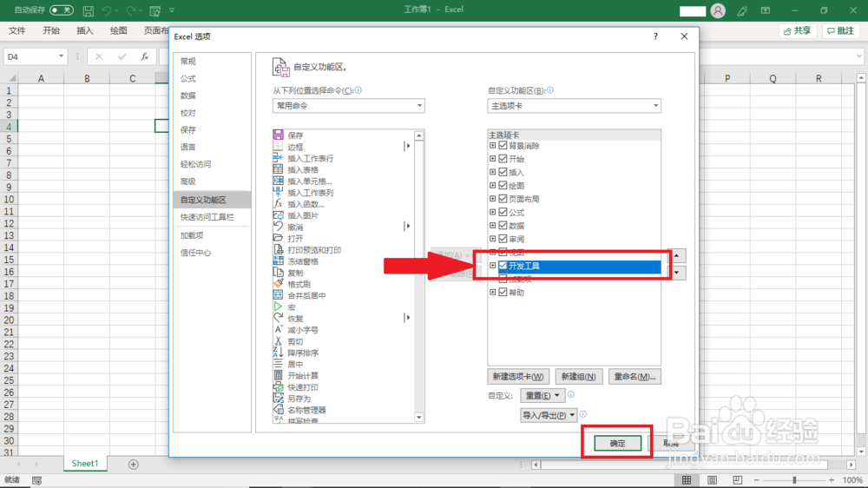868x488 pixels.
Task: Select the 插入图片 command icon
Action: (x=278, y=215)
